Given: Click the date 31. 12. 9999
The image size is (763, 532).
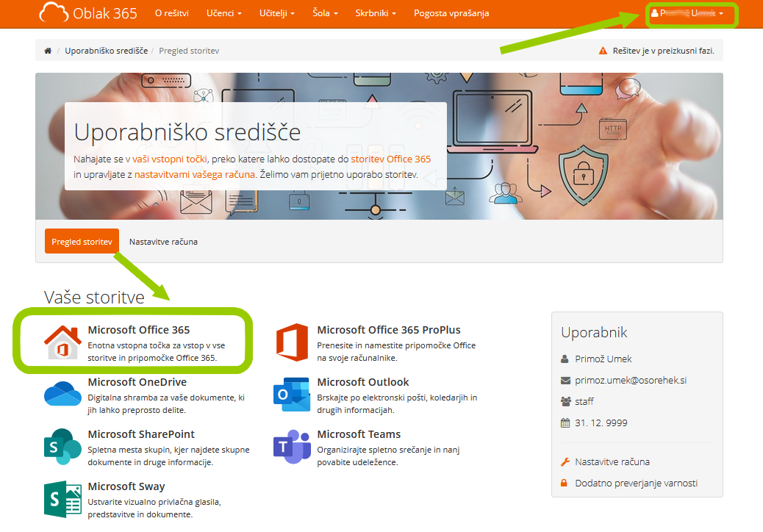Looking at the screenshot, I should pyautogui.click(x=601, y=423).
